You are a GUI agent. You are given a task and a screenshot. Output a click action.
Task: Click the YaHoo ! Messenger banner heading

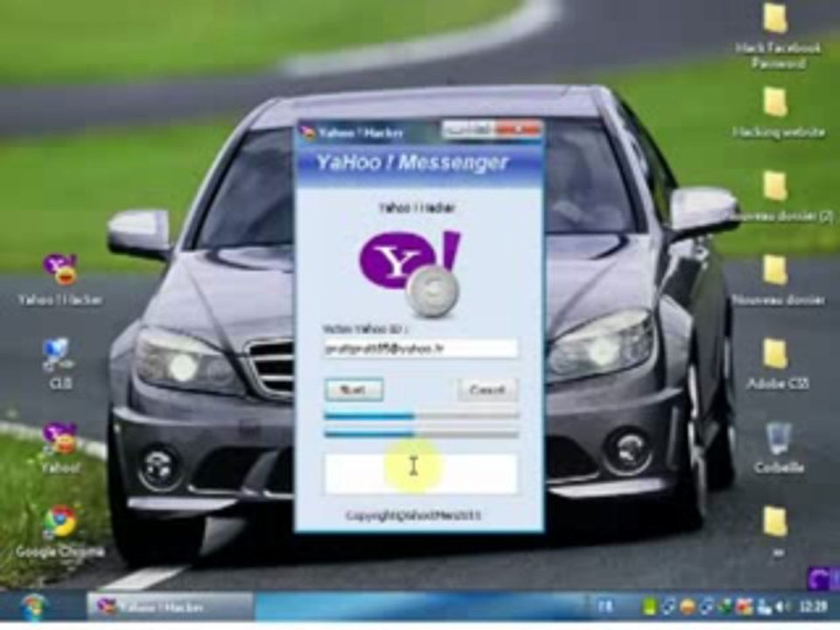[x=411, y=162]
